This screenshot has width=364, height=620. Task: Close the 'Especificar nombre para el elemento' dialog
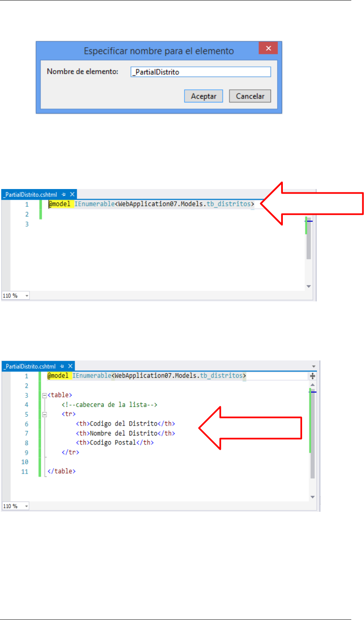(268, 48)
